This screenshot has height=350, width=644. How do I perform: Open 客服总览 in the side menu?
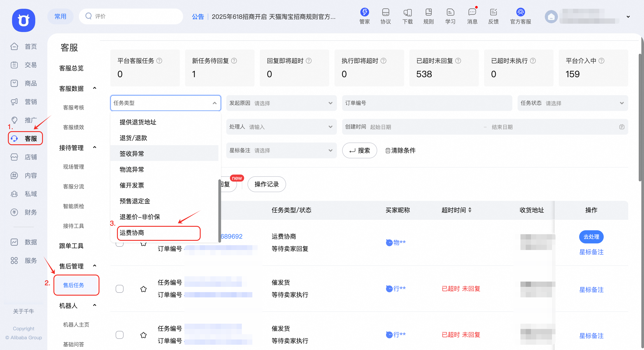71,68
